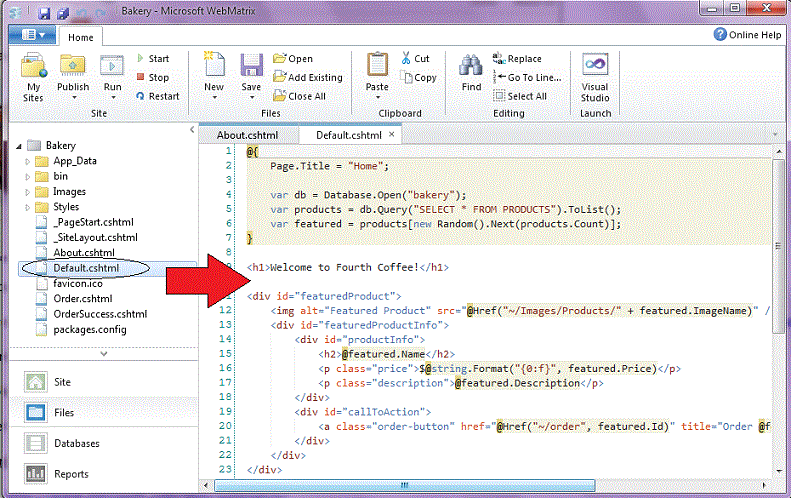Open the Run dropdown arrow
The height and width of the screenshot is (498, 791).
click(113, 98)
